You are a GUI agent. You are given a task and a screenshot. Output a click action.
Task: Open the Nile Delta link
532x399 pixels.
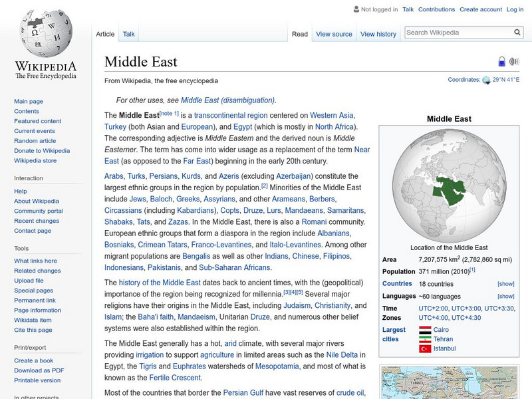[342, 355]
